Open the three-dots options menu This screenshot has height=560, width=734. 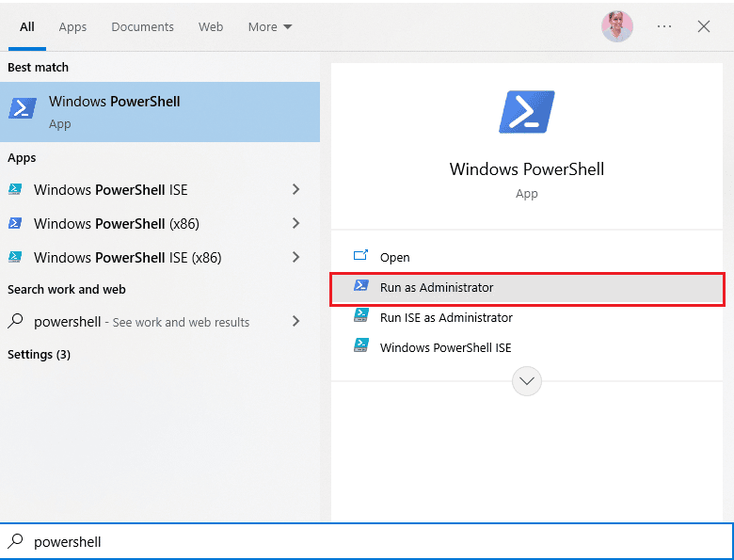pyautogui.click(x=664, y=26)
